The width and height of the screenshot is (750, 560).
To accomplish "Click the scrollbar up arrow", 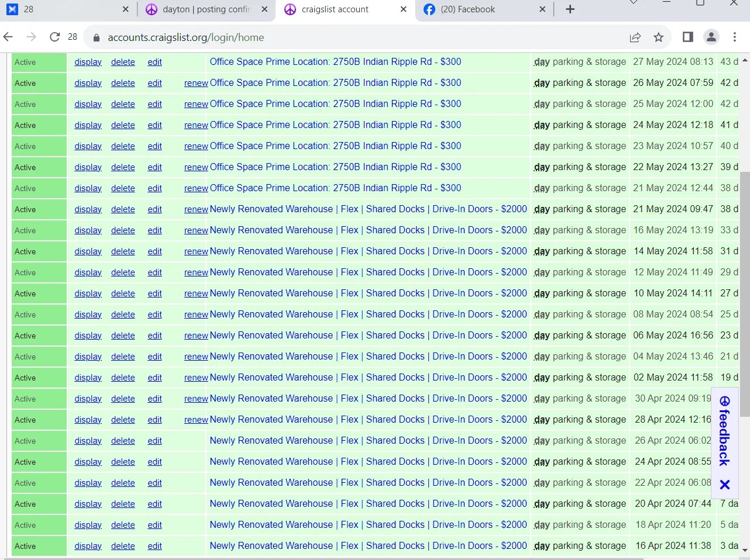I will click(x=745, y=60).
